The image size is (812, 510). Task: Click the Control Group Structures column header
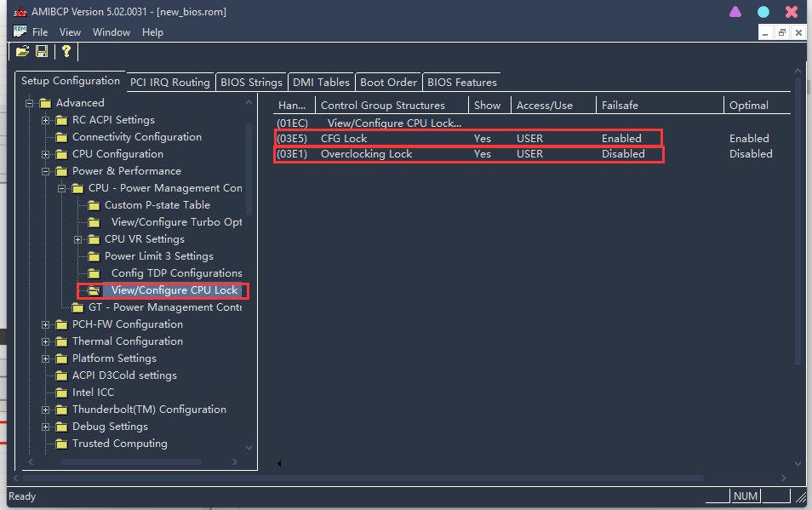click(x=392, y=105)
